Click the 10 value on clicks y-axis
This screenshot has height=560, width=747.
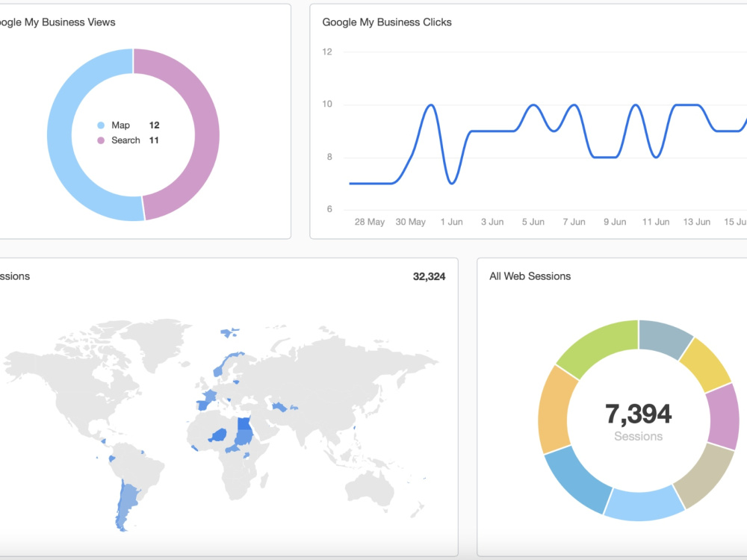tap(327, 105)
